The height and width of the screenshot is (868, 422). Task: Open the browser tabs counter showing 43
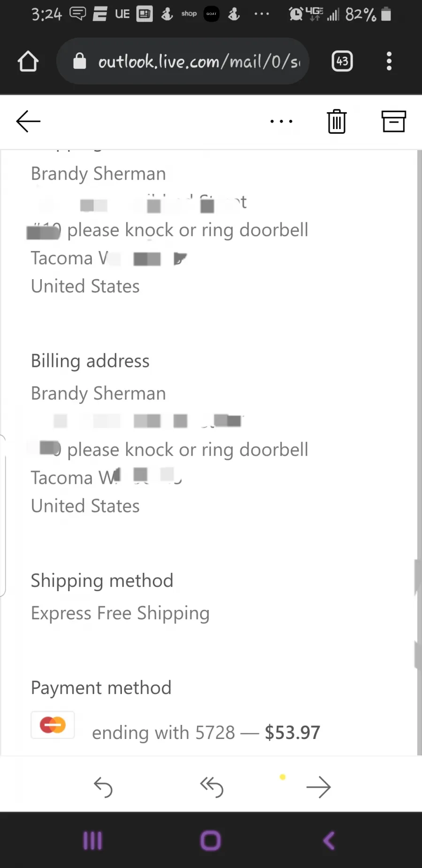(x=342, y=61)
